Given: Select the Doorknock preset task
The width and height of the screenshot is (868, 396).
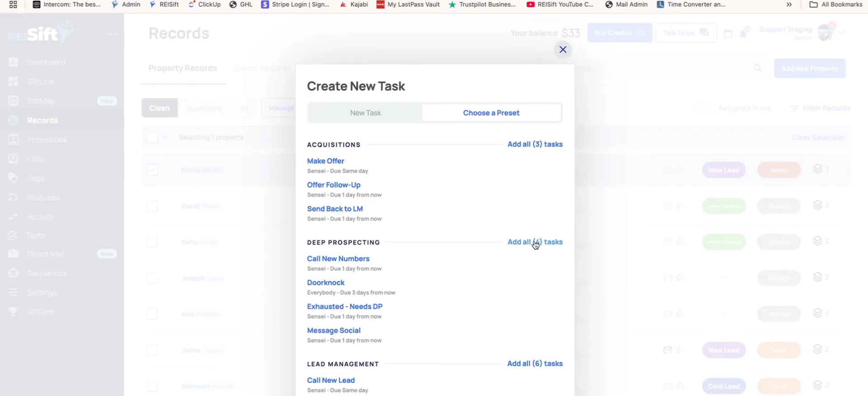Looking at the screenshot, I should click(x=325, y=283).
